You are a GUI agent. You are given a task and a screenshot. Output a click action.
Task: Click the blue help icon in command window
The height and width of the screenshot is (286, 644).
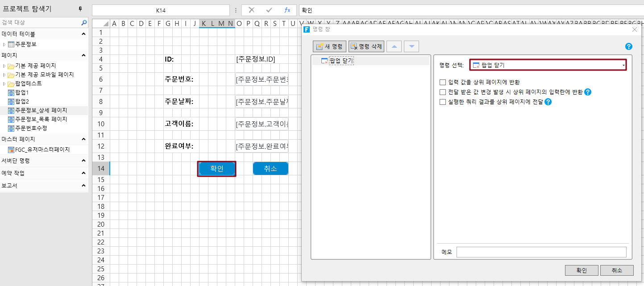pos(629,46)
